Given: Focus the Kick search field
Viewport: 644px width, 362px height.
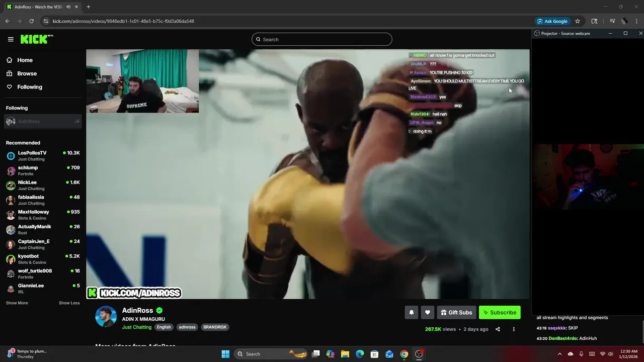Looking at the screenshot, I should 322,39.
